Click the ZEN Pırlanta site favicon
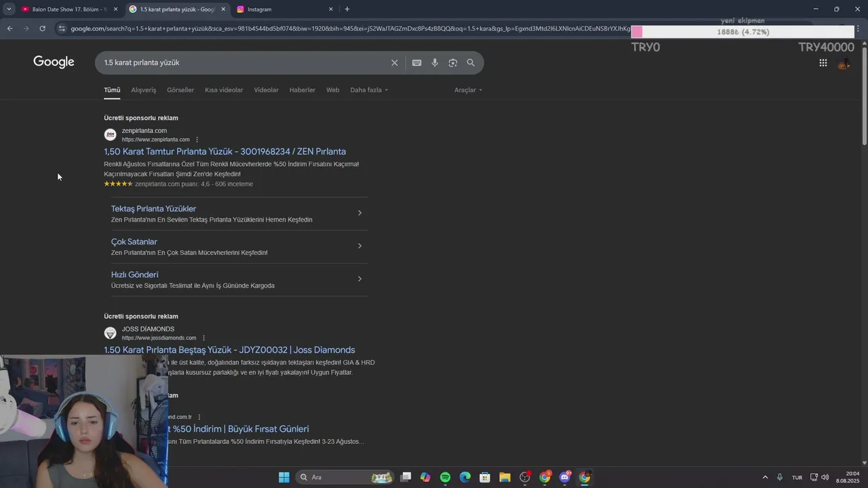Screen dimensions: 868x488 coord(110,135)
